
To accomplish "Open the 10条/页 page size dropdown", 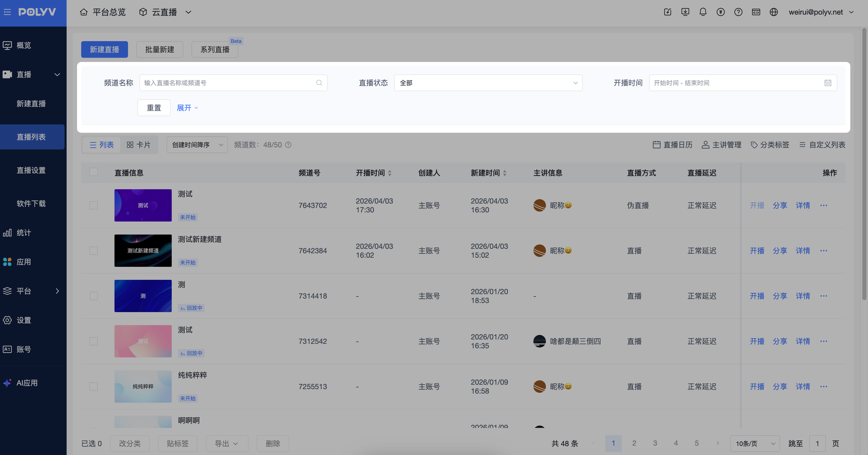I will pos(755,444).
